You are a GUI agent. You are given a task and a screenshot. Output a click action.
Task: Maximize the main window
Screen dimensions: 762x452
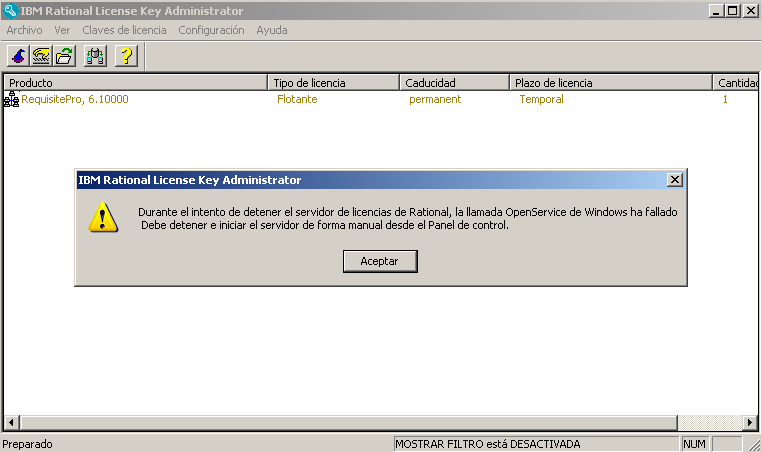[x=732, y=10]
